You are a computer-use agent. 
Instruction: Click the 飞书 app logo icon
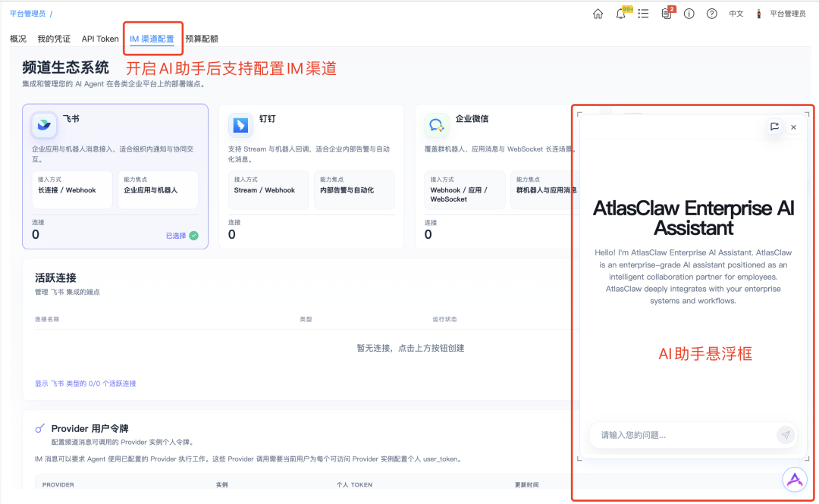click(44, 125)
